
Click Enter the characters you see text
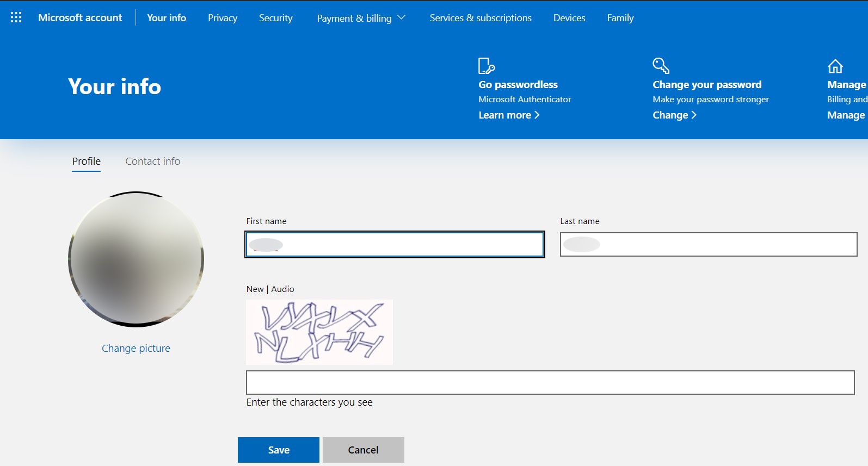pyautogui.click(x=310, y=402)
